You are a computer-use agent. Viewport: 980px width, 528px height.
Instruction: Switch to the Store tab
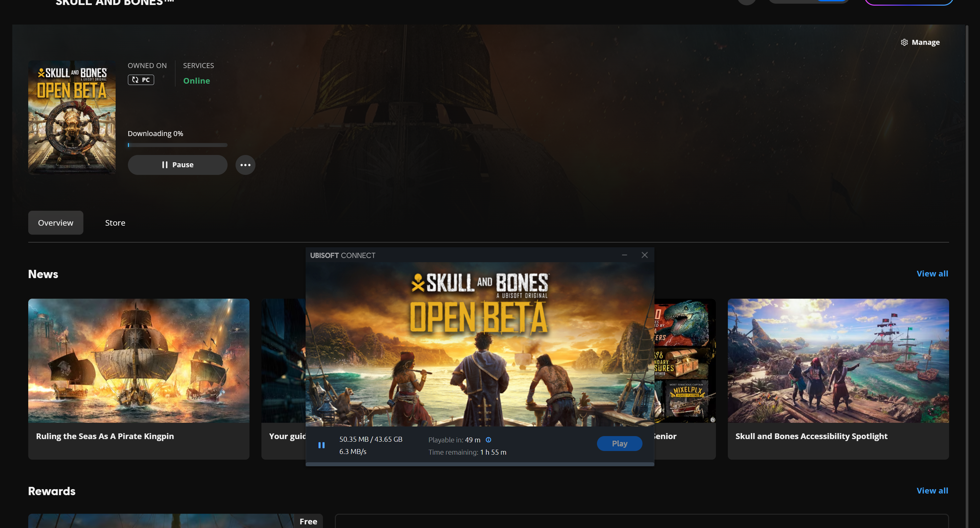pos(115,223)
